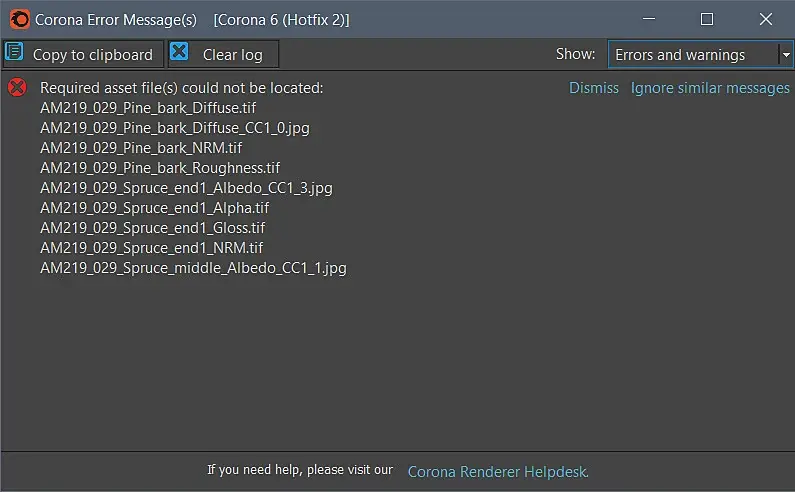Select the Errors and warnings combo box
Viewport: 795px width, 492px height.
tap(694, 55)
